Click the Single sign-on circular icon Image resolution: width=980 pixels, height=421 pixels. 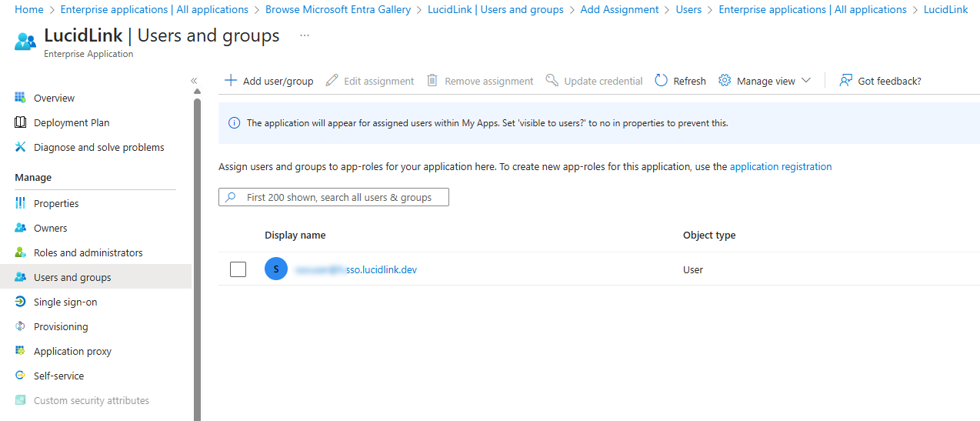coord(21,302)
